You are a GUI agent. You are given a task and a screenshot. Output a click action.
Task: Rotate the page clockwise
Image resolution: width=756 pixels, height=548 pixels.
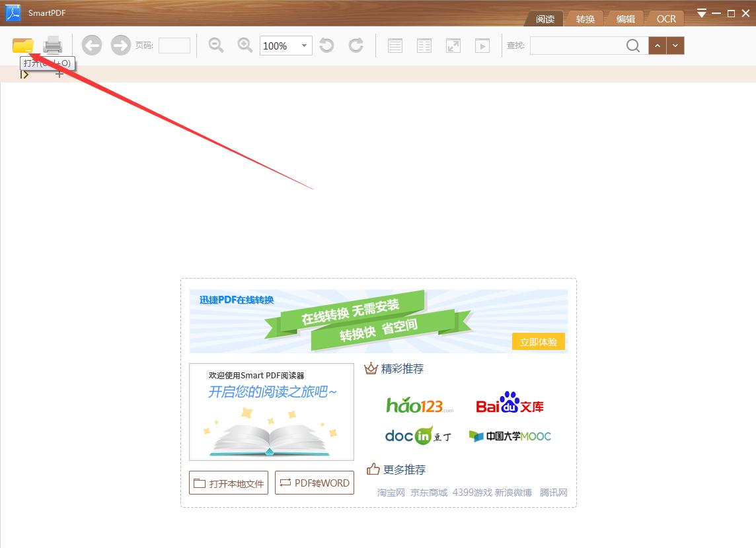(356, 46)
